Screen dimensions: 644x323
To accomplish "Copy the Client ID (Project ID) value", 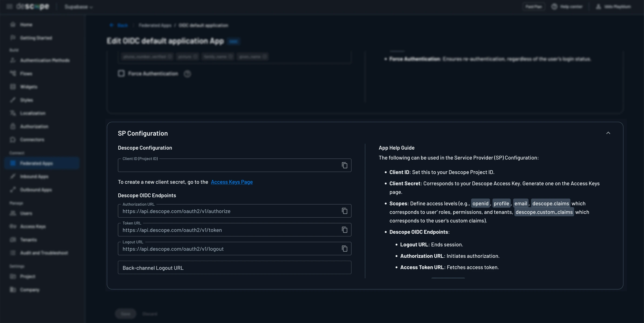I will pos(345,165).
